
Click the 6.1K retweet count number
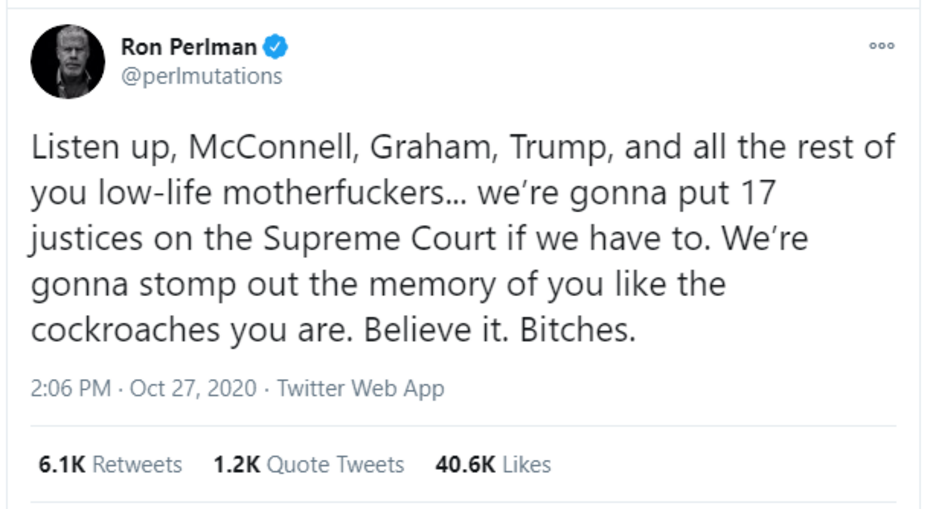pos(58,465)
